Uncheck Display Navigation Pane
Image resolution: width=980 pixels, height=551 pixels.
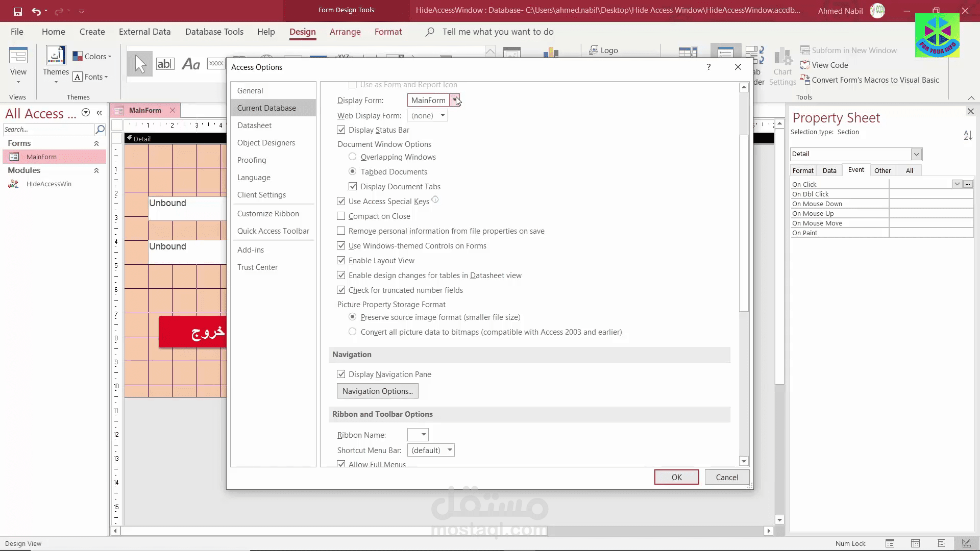(341, 374)
